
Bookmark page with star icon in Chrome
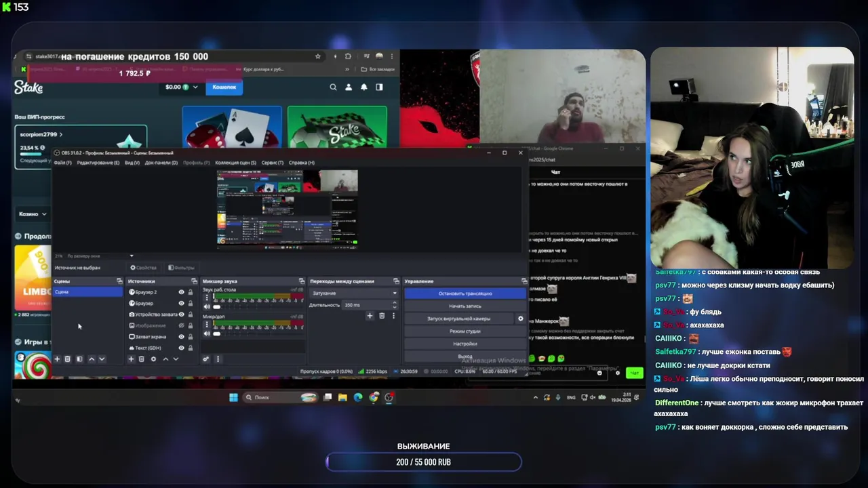click(318, 56)
